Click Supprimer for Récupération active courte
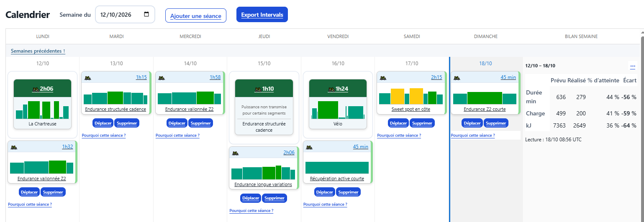 tap(348, 192)
